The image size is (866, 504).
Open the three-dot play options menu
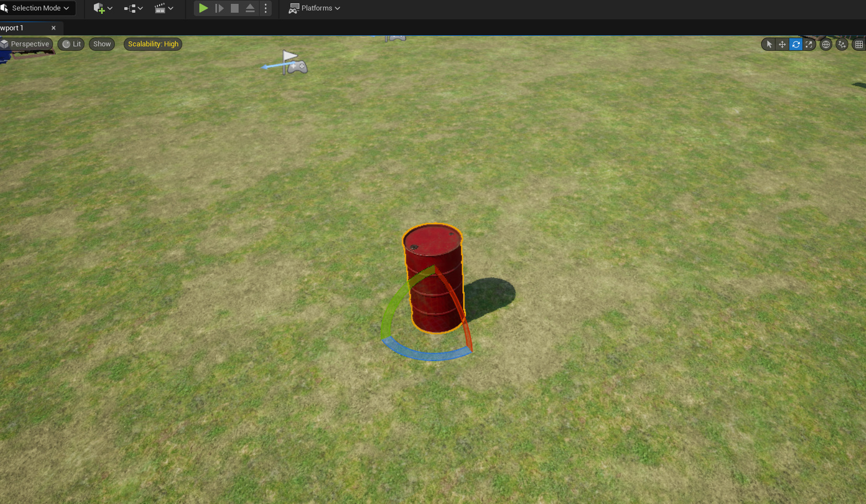tap(266, 8)
